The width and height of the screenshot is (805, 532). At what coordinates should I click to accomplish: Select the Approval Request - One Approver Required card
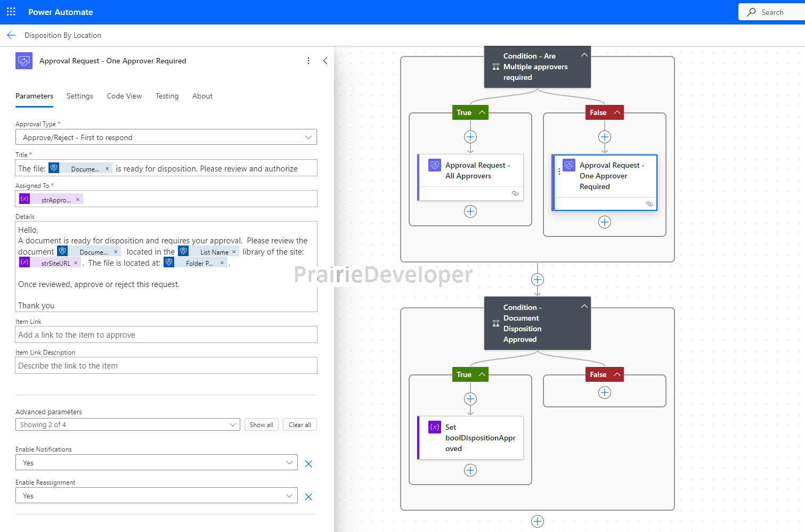[605, 183]
